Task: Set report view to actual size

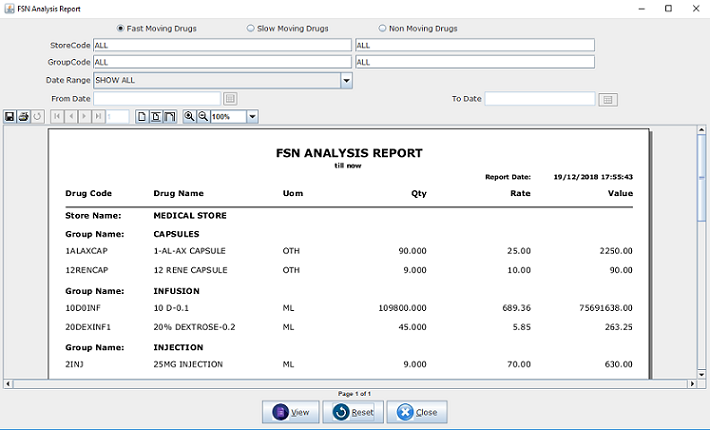Action: [x=142, y=117]
